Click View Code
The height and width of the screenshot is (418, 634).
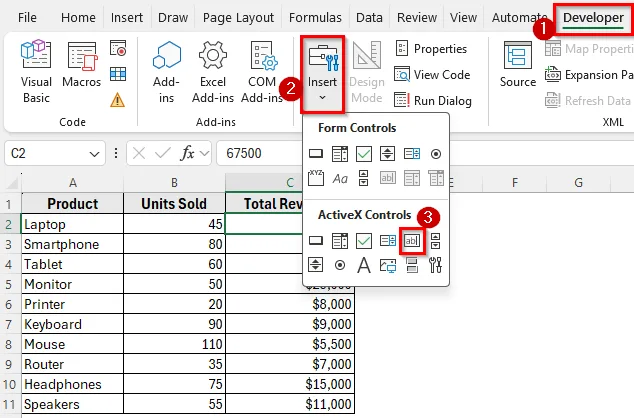click(432, 74)
